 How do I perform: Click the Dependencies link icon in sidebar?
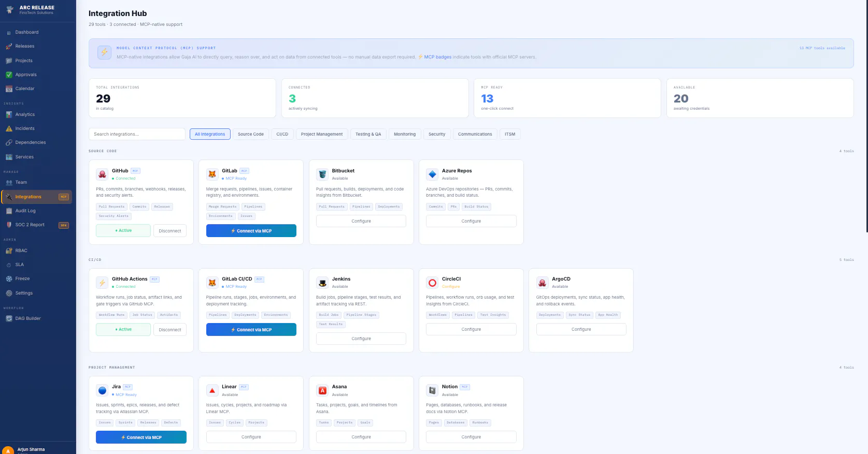pyautogui.click(x=9, y=142)
